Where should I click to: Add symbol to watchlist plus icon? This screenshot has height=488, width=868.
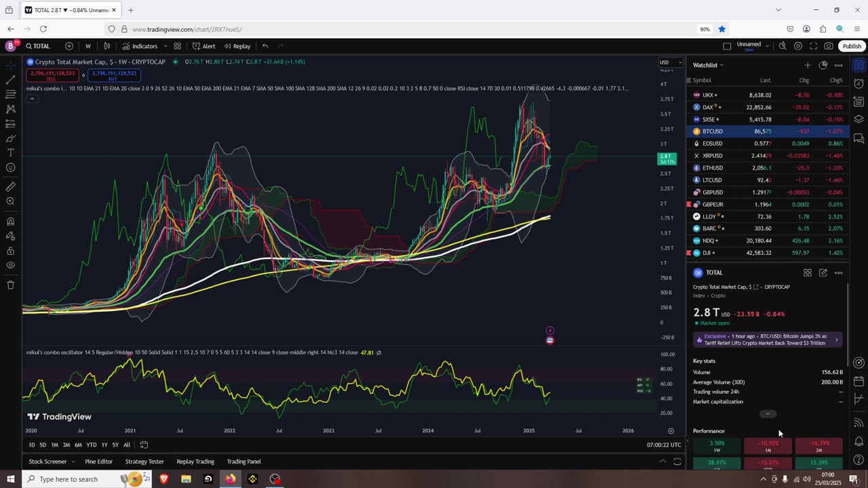tap(807, 65)
